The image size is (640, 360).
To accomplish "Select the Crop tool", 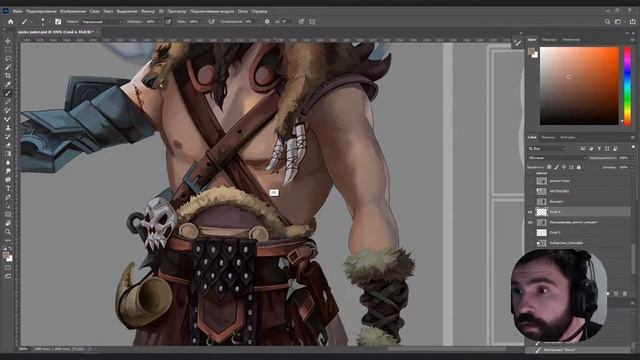I will (x=8, y=76).
